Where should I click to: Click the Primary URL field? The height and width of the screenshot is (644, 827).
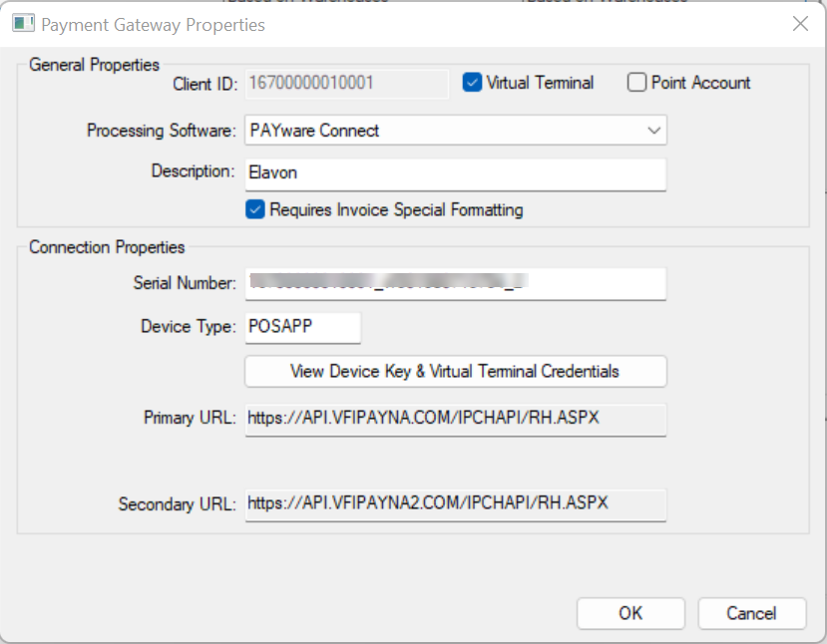[455, 420]
